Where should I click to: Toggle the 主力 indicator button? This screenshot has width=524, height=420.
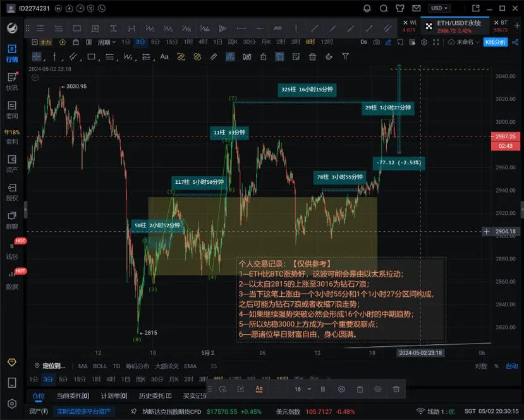coord(46,42)
